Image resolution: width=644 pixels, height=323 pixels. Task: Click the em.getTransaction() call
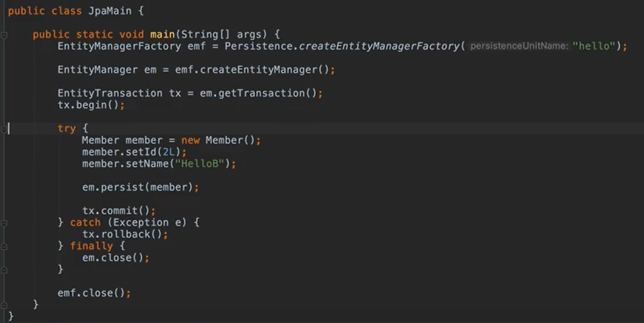pos(258,93)
